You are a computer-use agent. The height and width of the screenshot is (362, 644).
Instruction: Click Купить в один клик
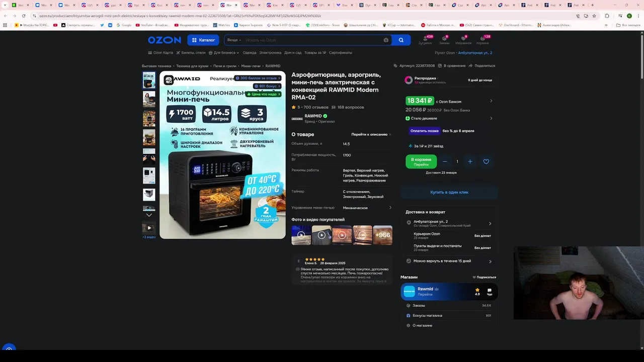(449, 192)
